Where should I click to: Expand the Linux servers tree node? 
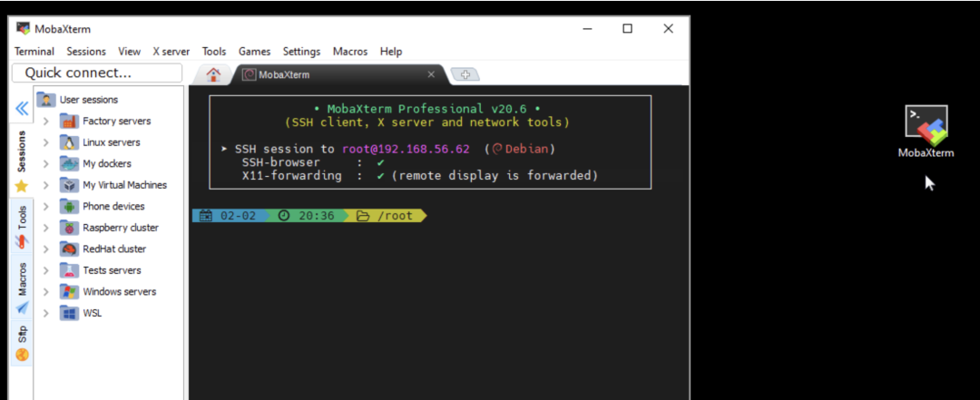click(45, 142)
